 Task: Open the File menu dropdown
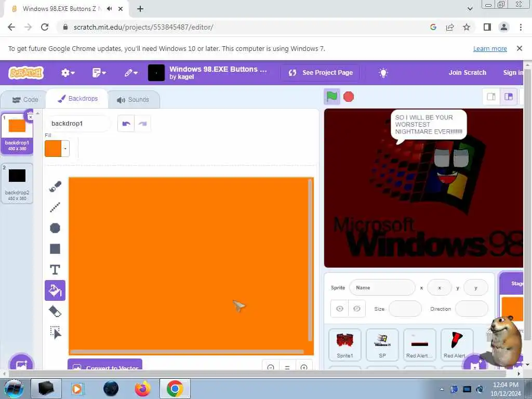(99, 73)
